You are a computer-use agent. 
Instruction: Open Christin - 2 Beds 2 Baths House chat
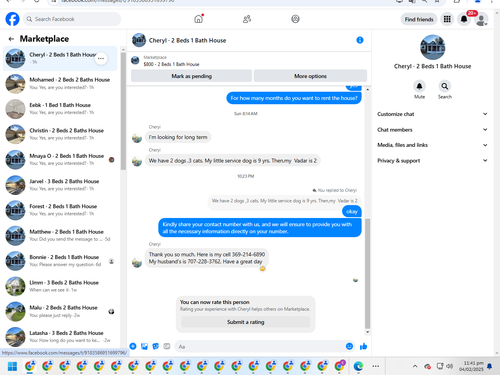60,134
